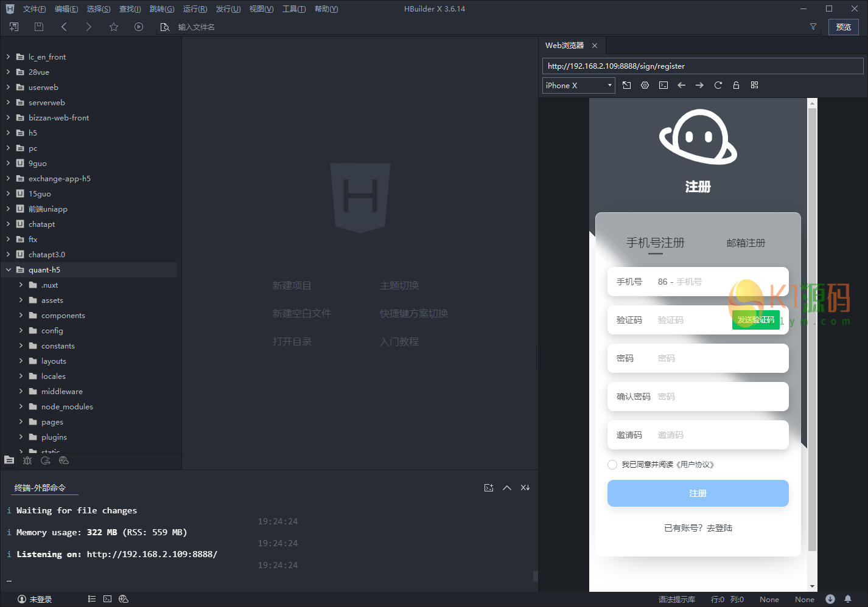This screenshot has width=868, height=607.
Task: Switch to 邮箱注册 tab
Action: click(746, 243)
